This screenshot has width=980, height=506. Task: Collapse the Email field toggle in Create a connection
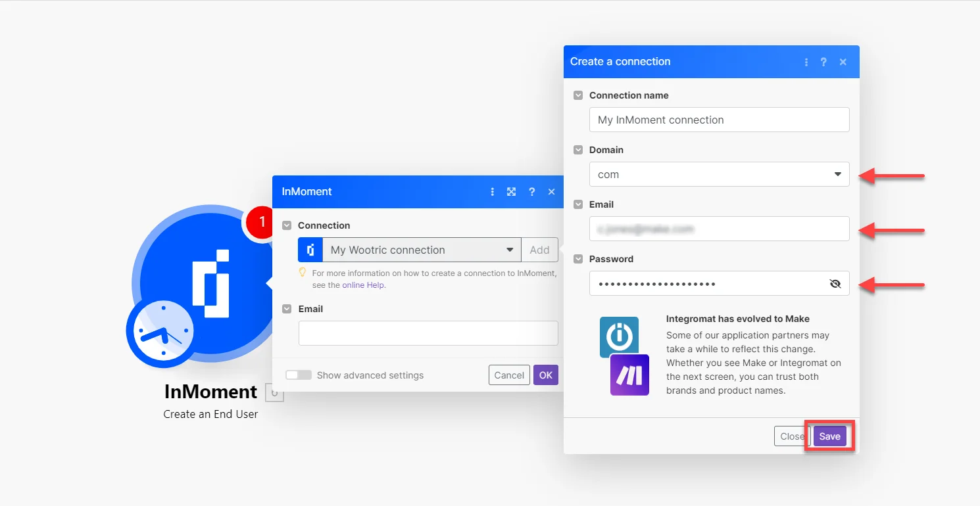[x=578, y=204]
